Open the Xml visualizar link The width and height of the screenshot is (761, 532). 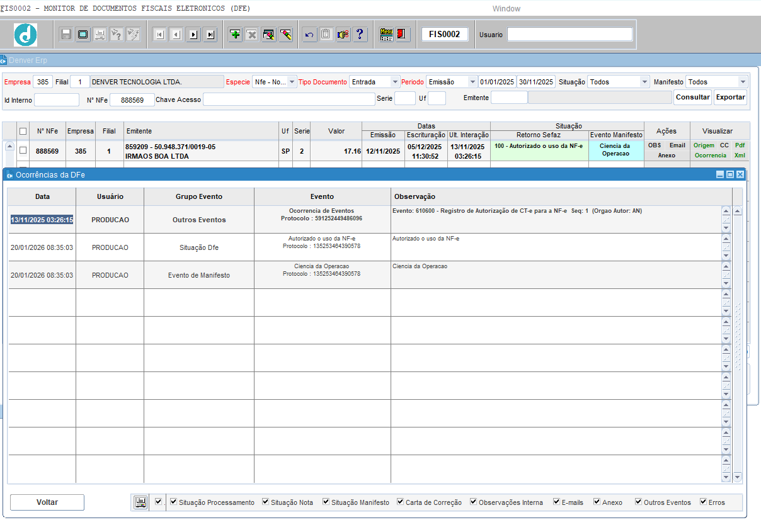tap(740, 155)
